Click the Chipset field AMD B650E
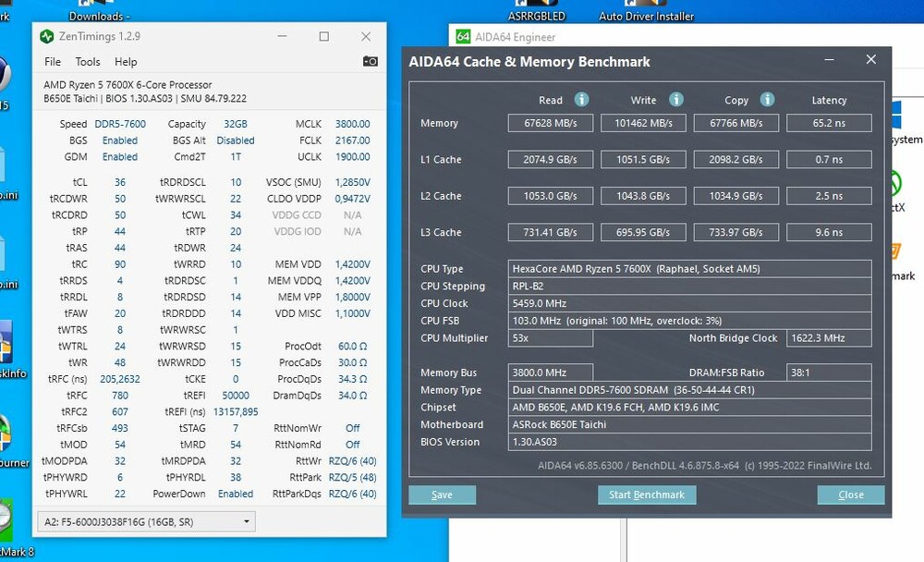Viewport: 924px width, 562px height. (x=689, y=408)
